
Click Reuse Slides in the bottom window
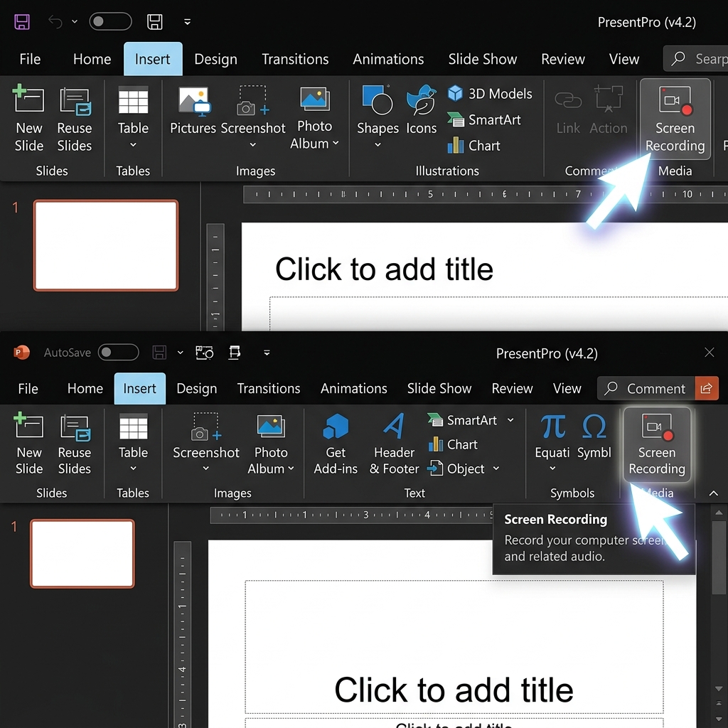point(74,444)
